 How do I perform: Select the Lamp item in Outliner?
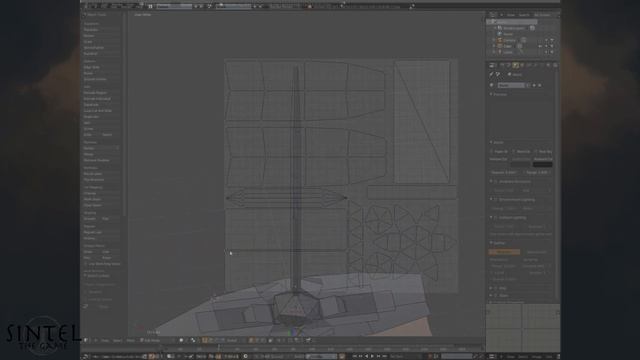pyautogui.click(x=508, y=52)
